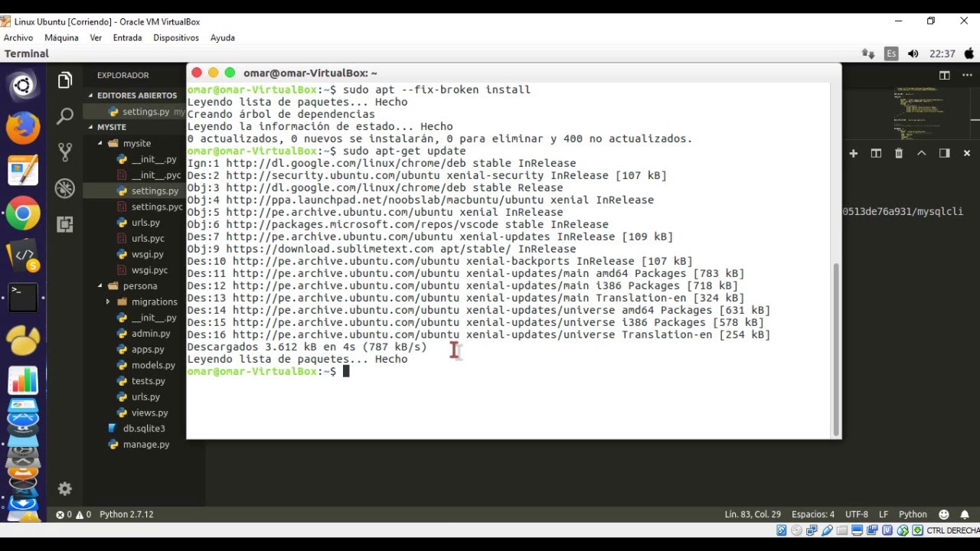Open the text editor dock icon
This screenshot has height=551, width=980.
coord(23,171)
